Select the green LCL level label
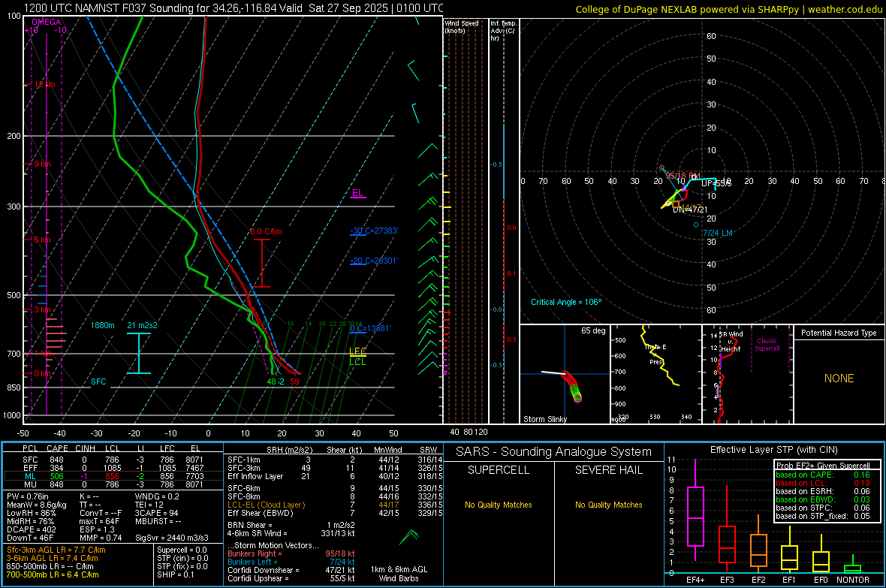 pos(357,362)
